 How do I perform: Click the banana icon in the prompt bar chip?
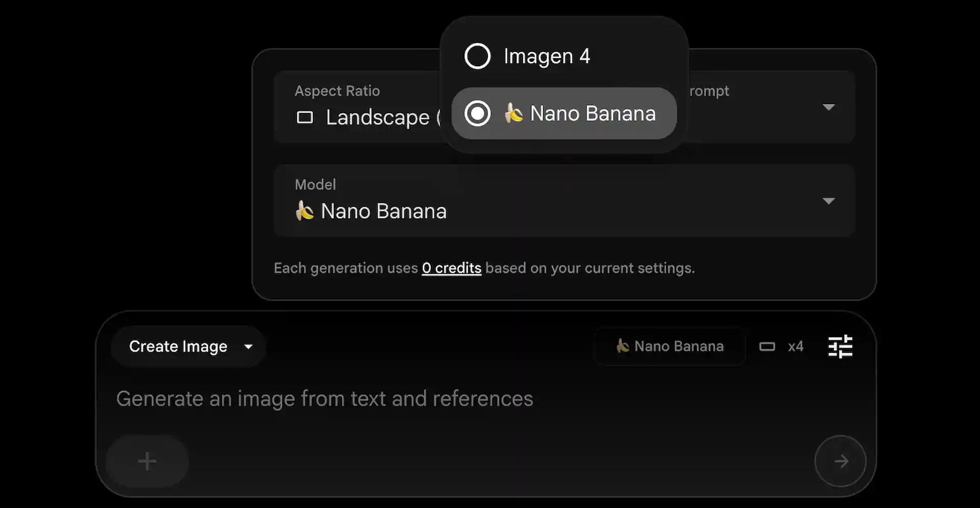(622, 346)
